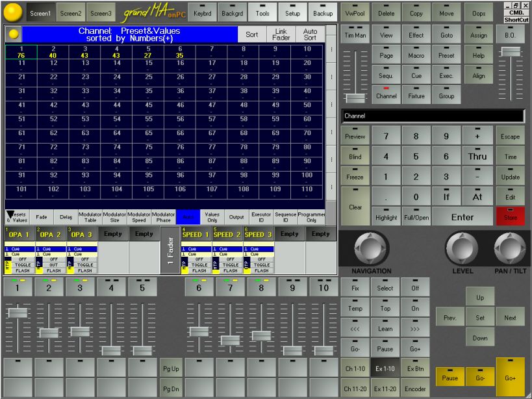Click the Pan / Tilt encoder wheel
The image size is (532, 399).
click(x=510, y=250)
